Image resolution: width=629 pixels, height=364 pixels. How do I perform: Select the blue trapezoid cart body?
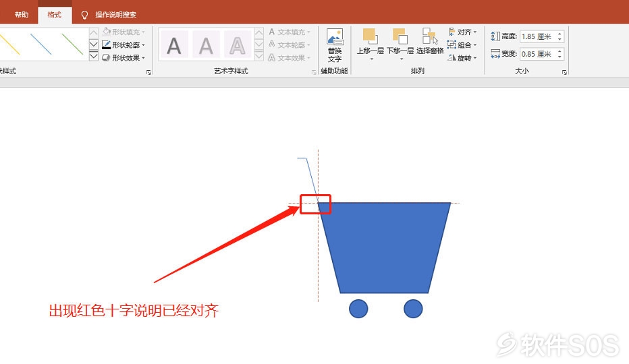(x=384, y=248)
